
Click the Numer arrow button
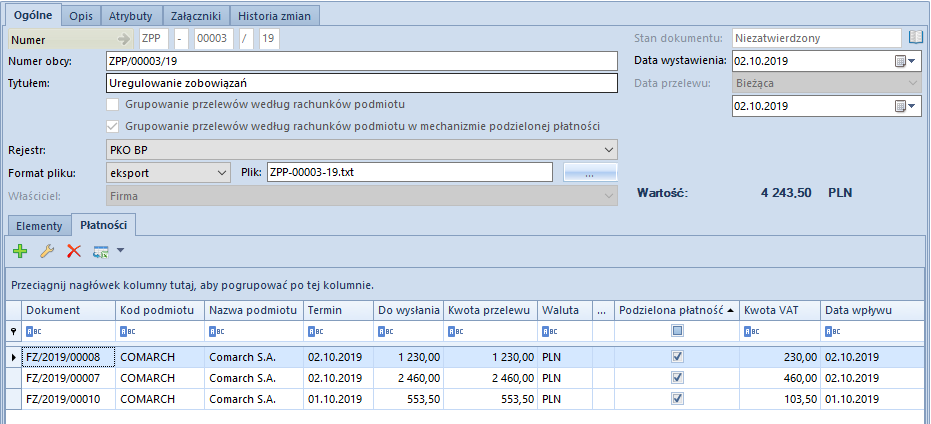124,39
